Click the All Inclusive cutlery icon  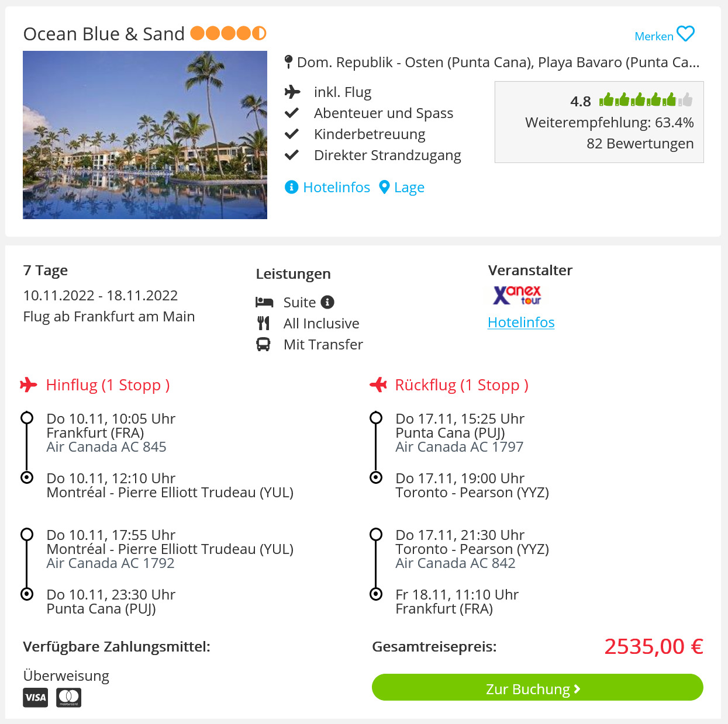pos(264,323)
